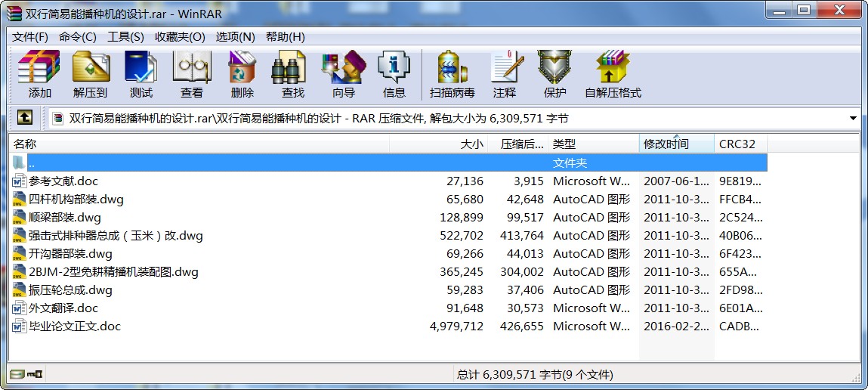868x390 pixels.
Task: Click the Protect (保护) shield icon
Action: tap(555, 68)
